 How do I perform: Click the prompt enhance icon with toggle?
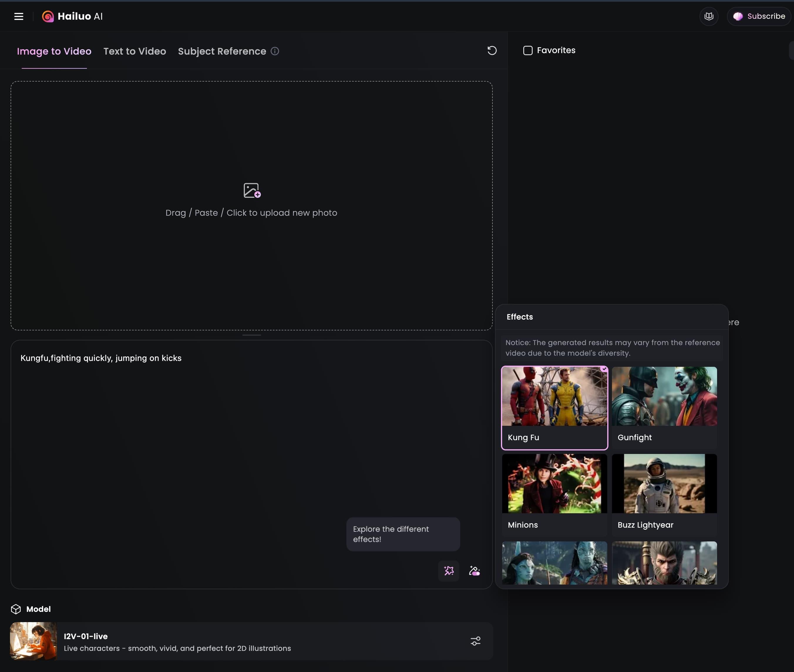(474, 571)
